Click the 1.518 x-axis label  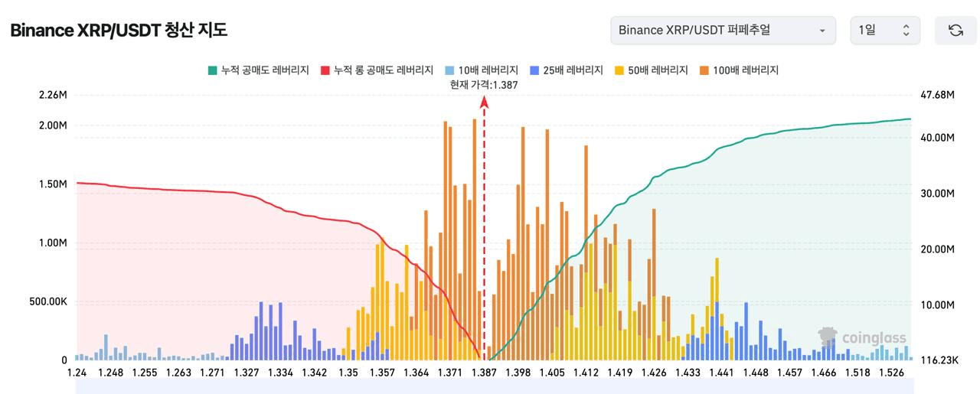tap(857, 373)
